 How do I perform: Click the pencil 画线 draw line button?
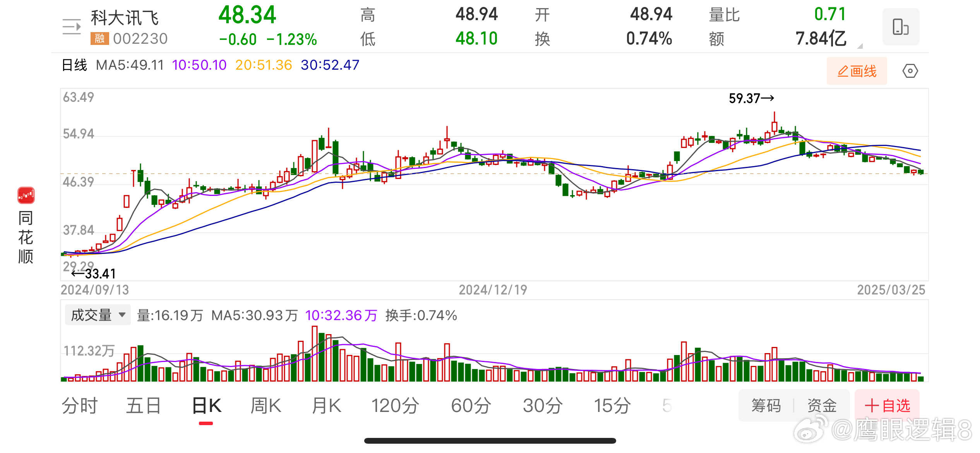point(857,71)
